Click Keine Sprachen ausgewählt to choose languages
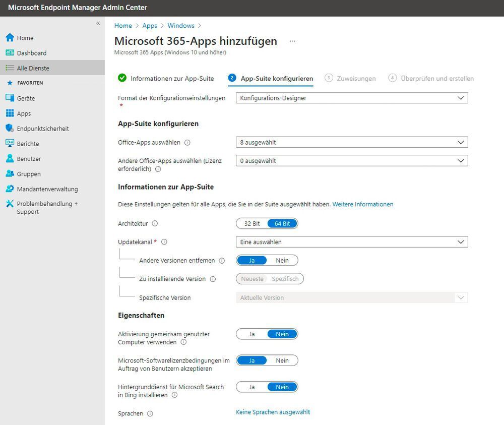This screenshot has width=504, height=425. pyautogui.click(x=273, y=412)
